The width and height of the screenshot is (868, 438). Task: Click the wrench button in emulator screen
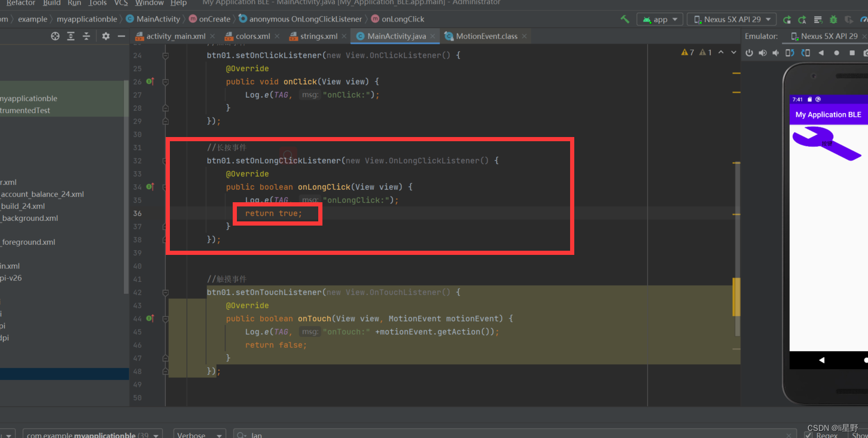(827, 144)
